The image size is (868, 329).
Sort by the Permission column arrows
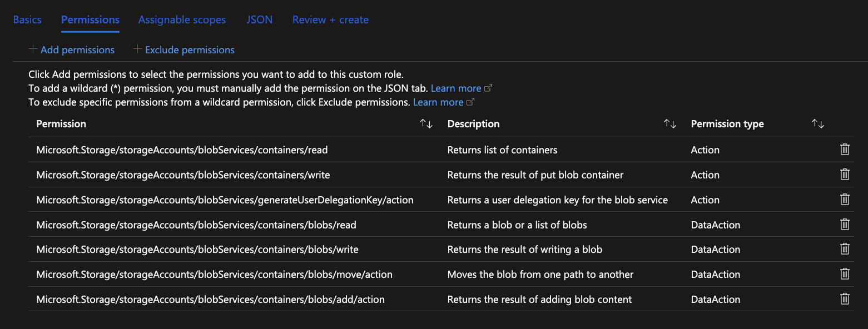tap(426, 124)
